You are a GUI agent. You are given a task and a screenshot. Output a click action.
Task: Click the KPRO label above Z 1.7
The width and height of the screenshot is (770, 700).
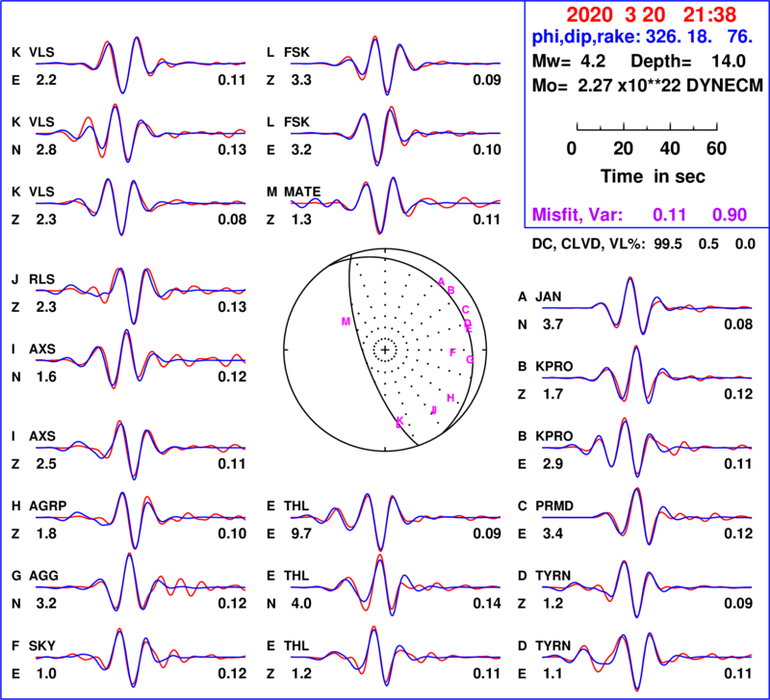(x=554, y=367)
